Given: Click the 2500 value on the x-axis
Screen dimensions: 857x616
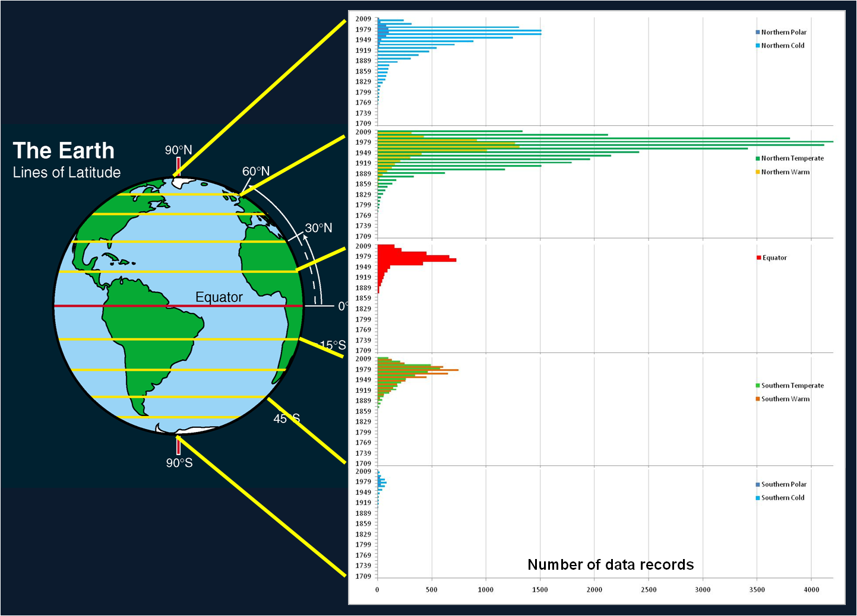Looking at the screenshot, I should click(649, 589).
